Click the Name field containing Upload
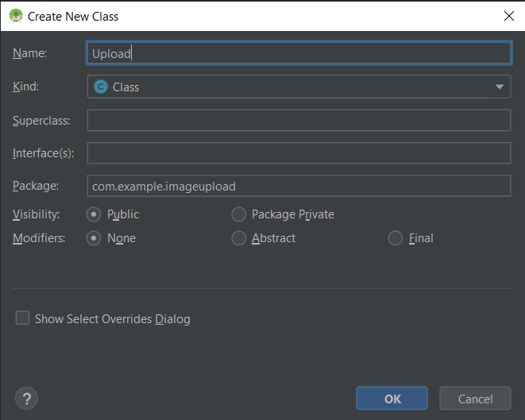Image resolution: width=525 pixels, height=420 pixels. tap(298, 53)
